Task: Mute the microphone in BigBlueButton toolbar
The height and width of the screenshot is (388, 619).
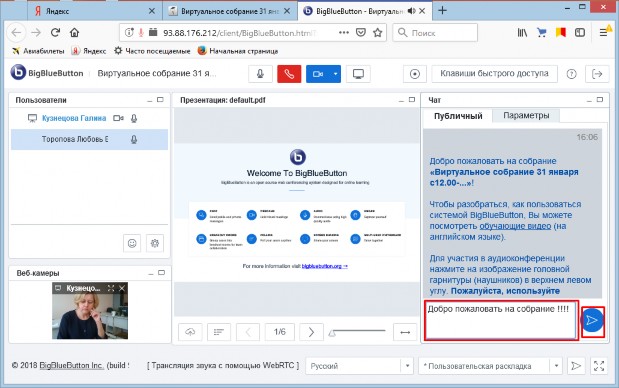Action: [x=260, y=74]
